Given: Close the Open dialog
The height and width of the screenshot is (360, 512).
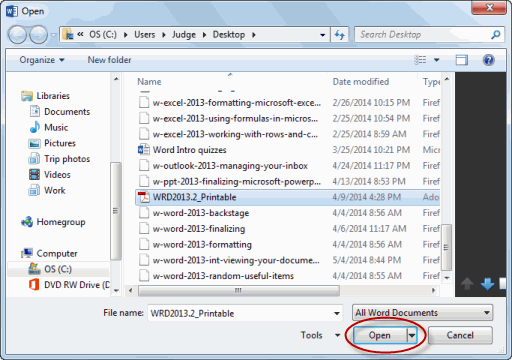Looking at the screenshot, I should pyautogui.click(x=489, y=8).
